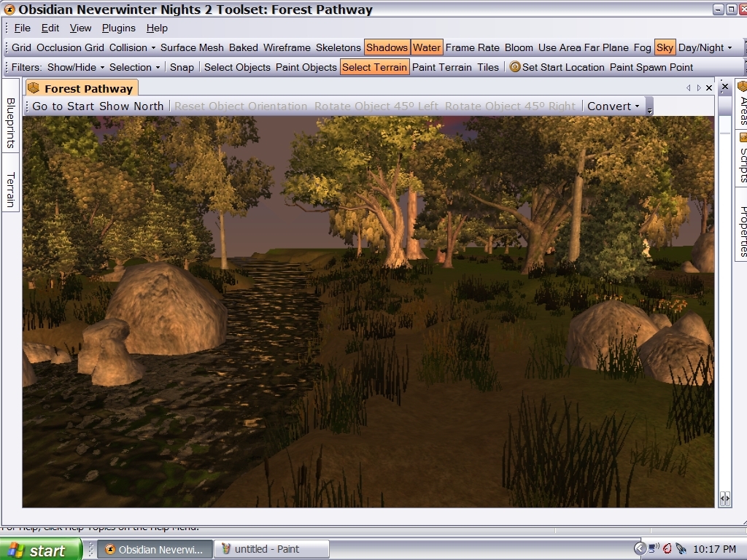
Task: Select the Paint Terrain mode
Action: [x=441, y=67]
